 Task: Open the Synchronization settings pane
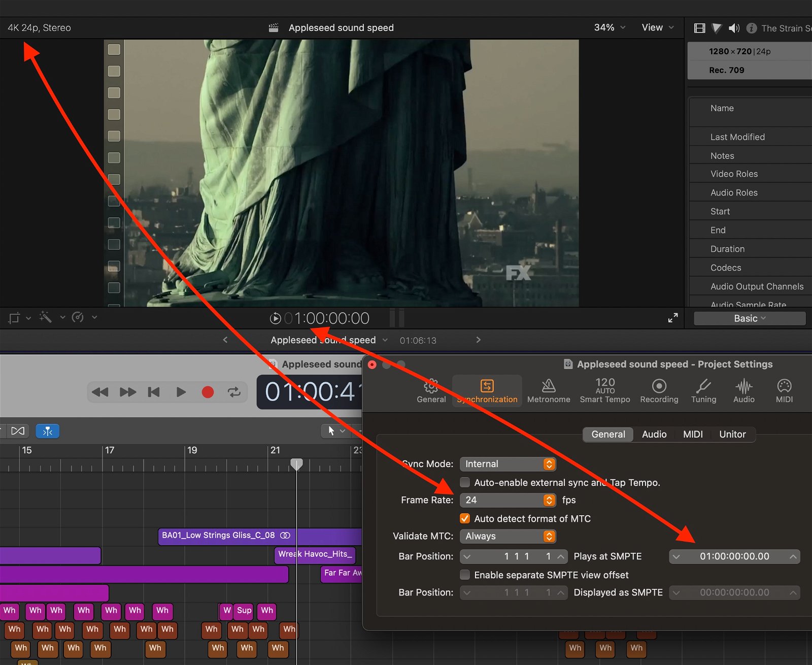[487, 390]
